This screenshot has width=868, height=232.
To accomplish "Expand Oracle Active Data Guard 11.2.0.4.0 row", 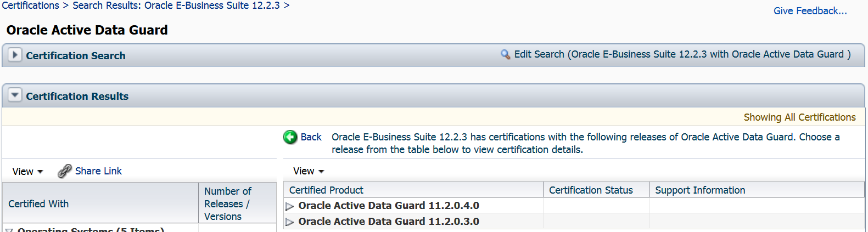I will pos(290,206).
